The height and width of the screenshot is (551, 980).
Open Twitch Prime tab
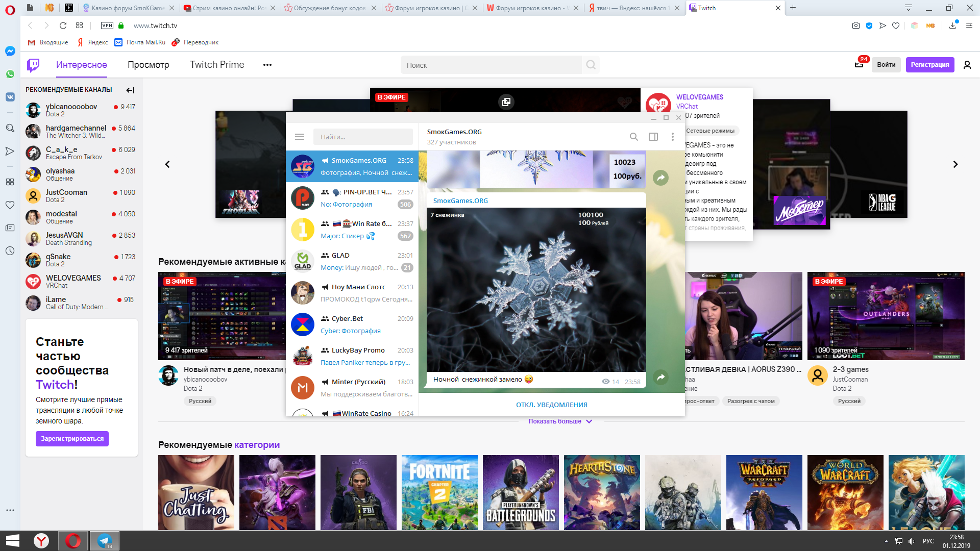click(x=217, y=65)
